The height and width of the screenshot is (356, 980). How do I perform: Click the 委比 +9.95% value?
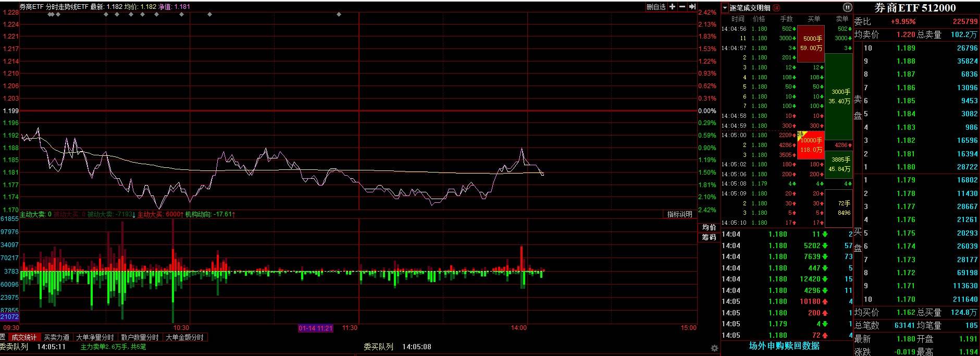pyautogui.click(x=903, y=21)
